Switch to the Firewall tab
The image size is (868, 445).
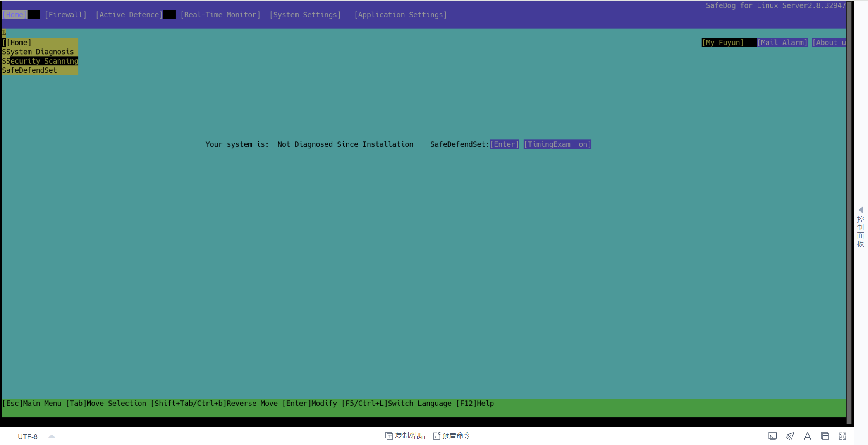tap(65, 15)
